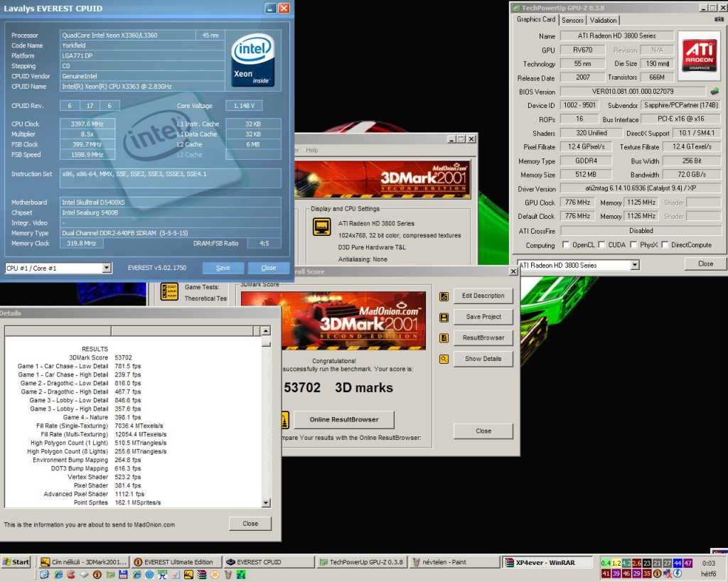Click the ATI Radeon logo in GPU-Z
Screen dimensions: 728x582
coord(699,55)
